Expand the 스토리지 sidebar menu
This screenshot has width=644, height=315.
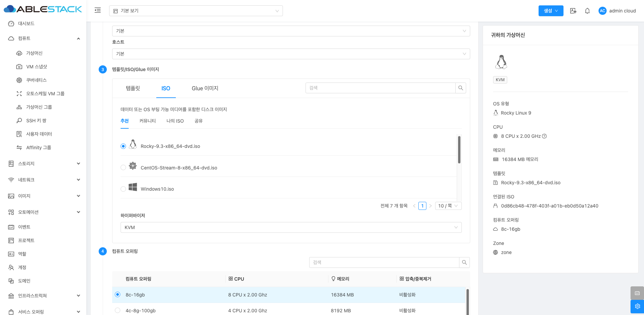click(44, 164)
